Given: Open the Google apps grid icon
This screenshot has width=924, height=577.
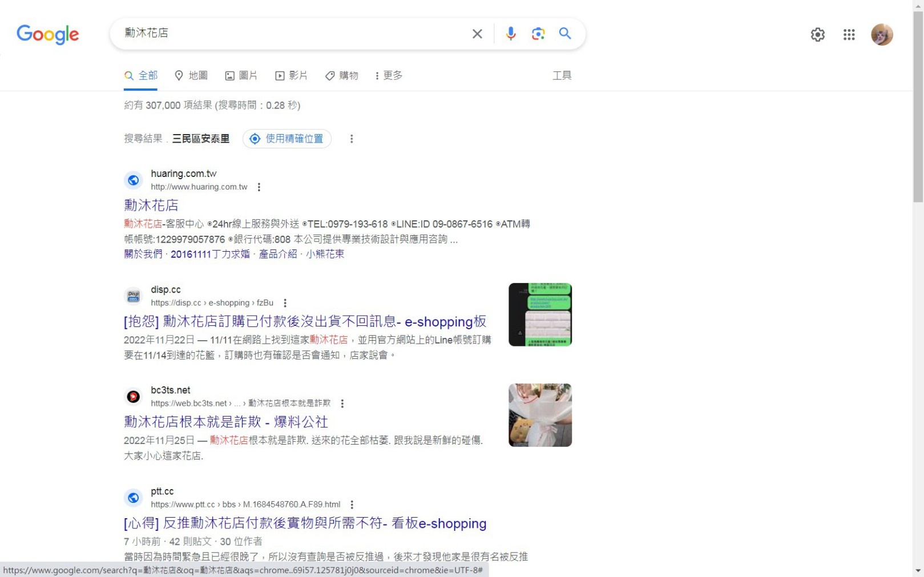Looking at the screenshot, I should 849,35.
